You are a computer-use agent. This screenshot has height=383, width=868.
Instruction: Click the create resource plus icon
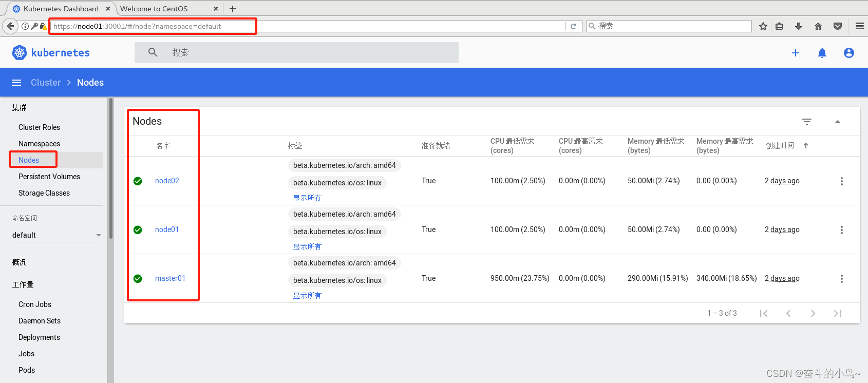pyautogui.click(x=796, y=53)
